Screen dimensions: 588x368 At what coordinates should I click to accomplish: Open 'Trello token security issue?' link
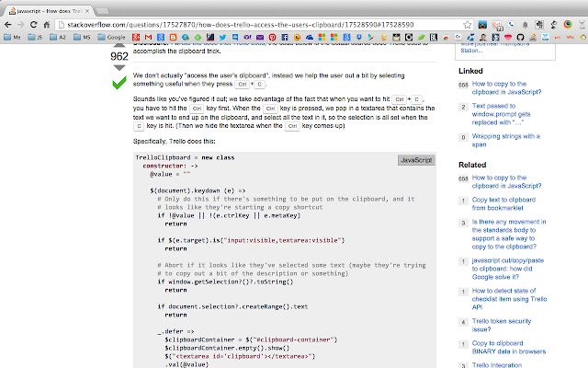coord(501,325)
